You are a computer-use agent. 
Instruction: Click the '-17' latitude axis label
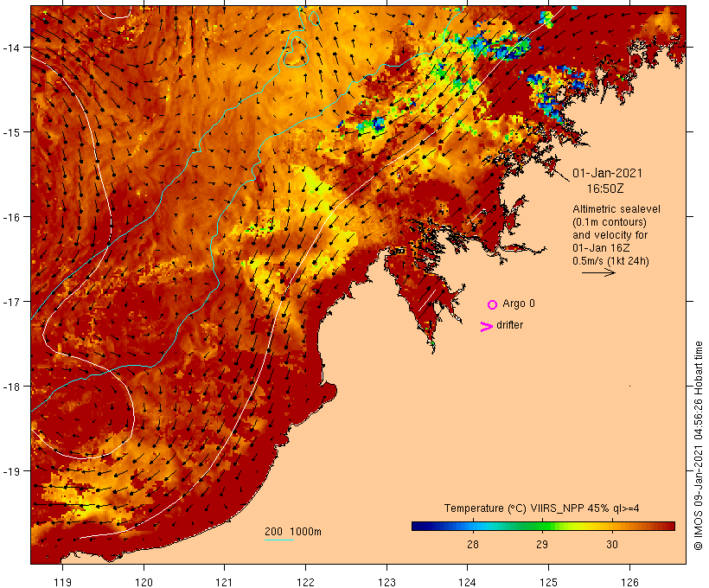11,301
